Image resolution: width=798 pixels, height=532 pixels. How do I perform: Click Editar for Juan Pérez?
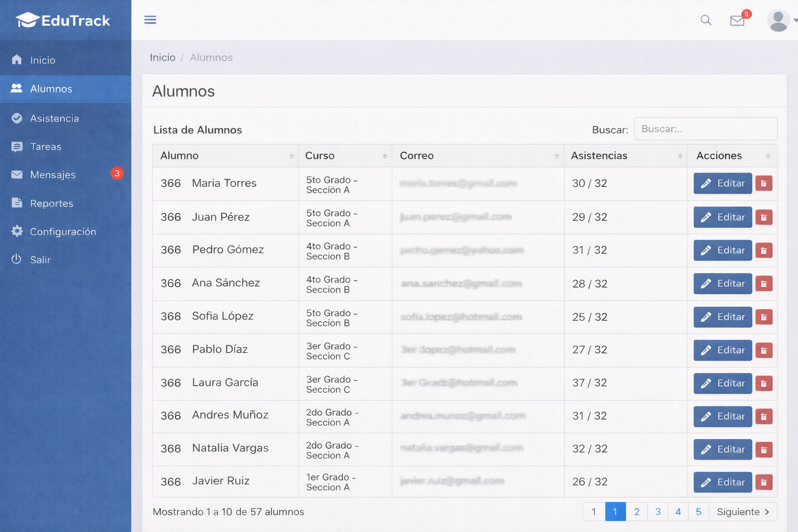pos(722,217)
